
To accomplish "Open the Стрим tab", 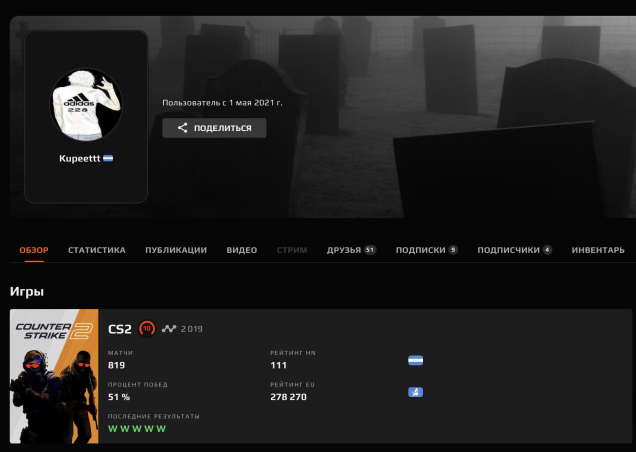I will [x=292, y=250].
